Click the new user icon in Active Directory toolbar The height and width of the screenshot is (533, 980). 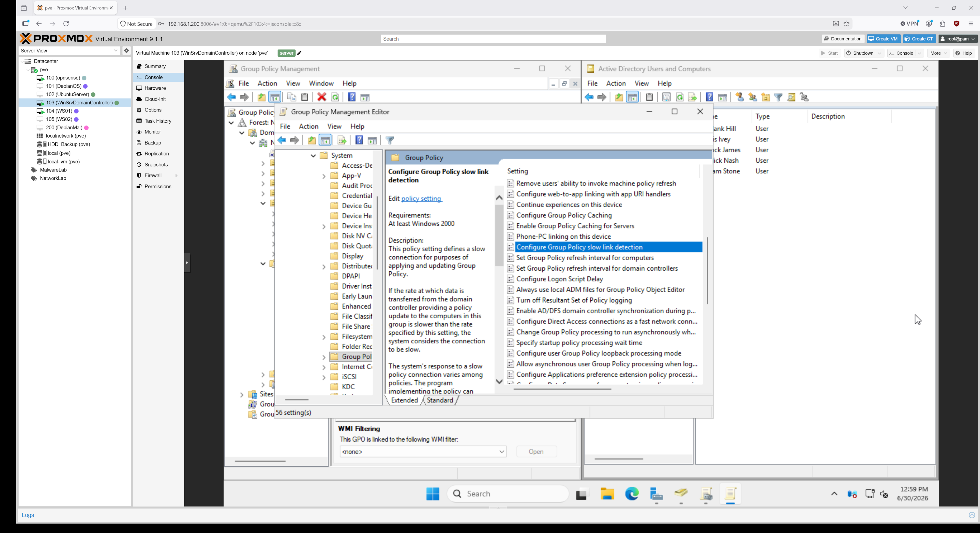[x=740, y=97]
